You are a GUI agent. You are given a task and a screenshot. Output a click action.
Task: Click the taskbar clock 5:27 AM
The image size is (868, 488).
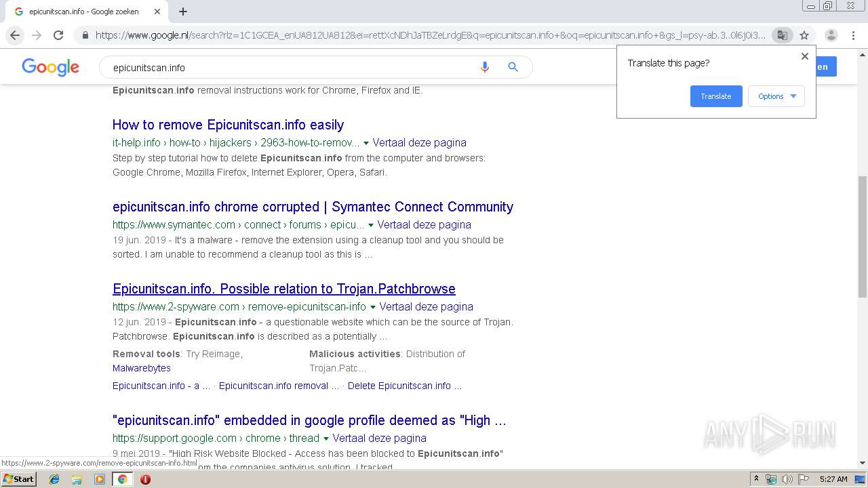pos(833,479)
